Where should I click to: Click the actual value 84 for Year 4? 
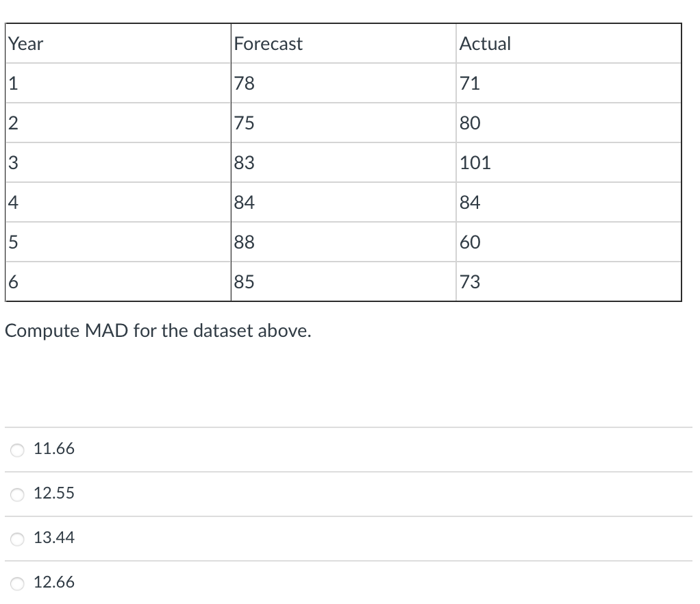coord(471,202)
